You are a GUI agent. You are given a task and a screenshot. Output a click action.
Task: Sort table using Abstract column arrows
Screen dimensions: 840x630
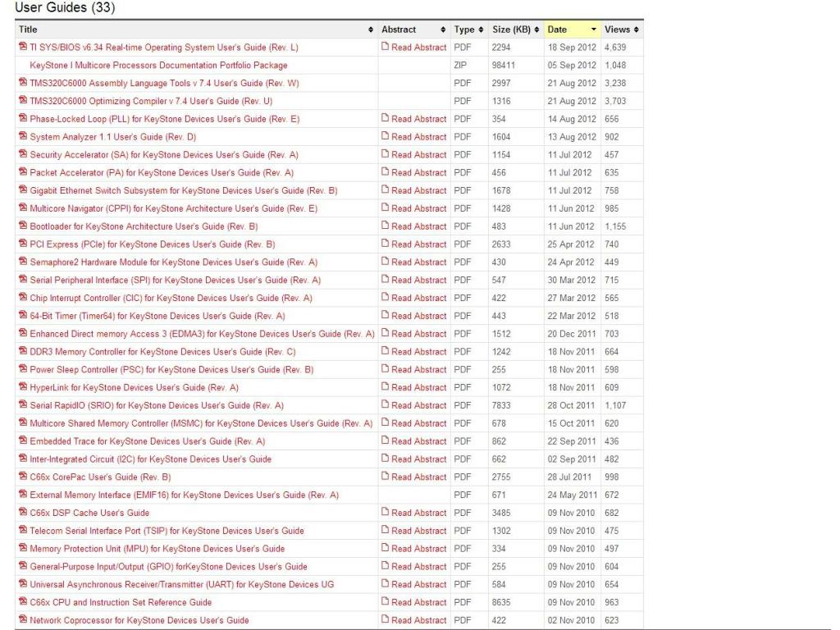[443, 30]
